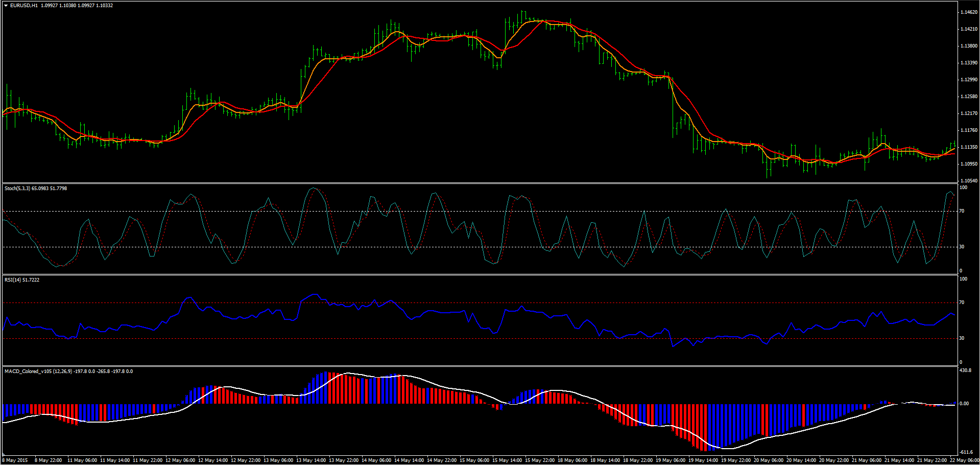Click the Stochastic scale's 30 level label
Viewport: 980px width, 465px height.
(x=962, y=247)
